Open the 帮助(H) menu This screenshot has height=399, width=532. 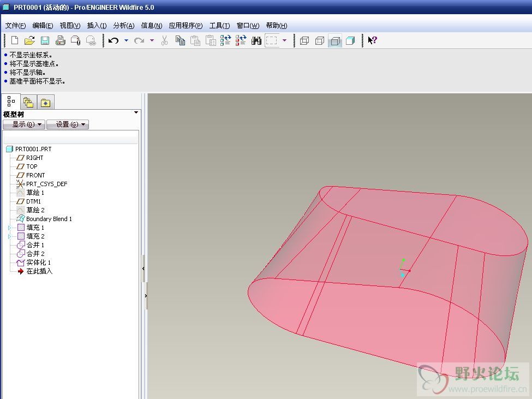277,26
